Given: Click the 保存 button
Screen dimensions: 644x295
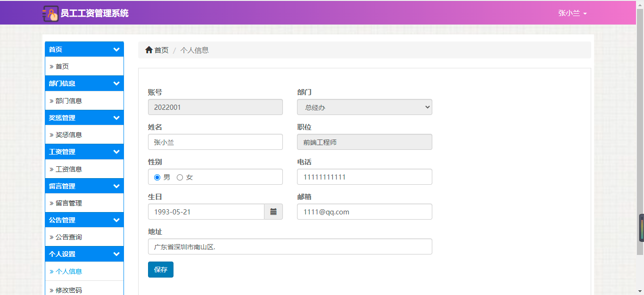Looking at the screenshot, I should (161, 270).
